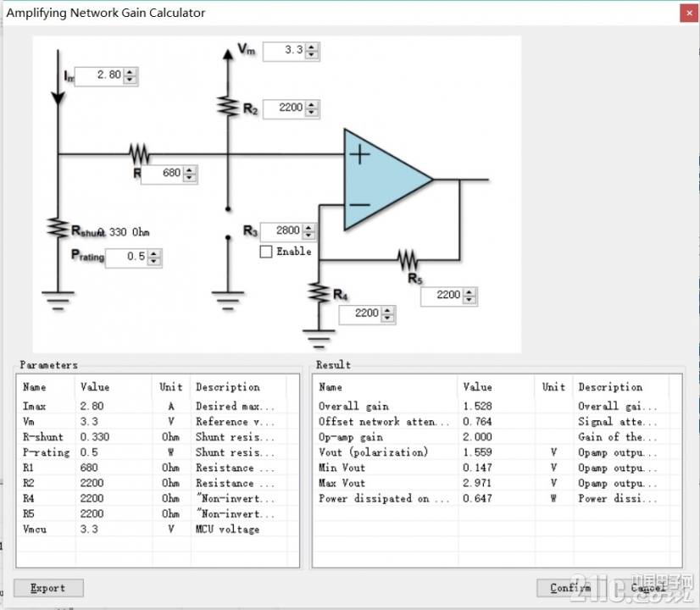Click the Export button

48,588
